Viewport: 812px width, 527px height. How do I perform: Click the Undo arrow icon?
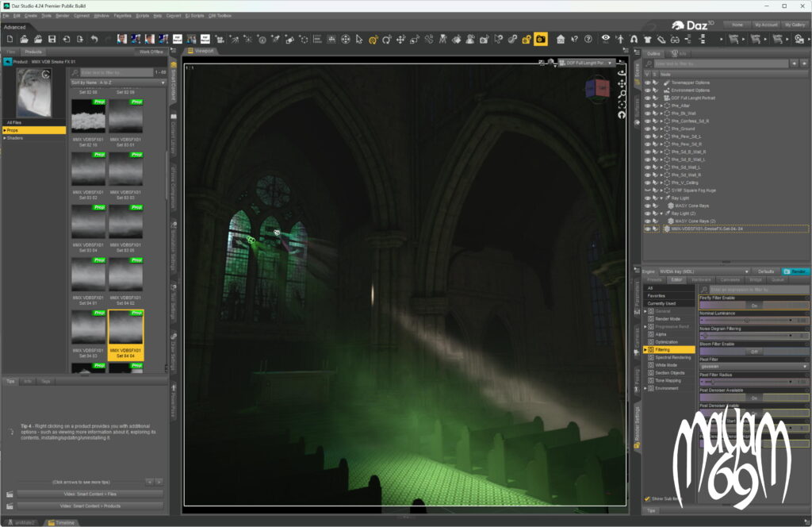click(94, 40)
